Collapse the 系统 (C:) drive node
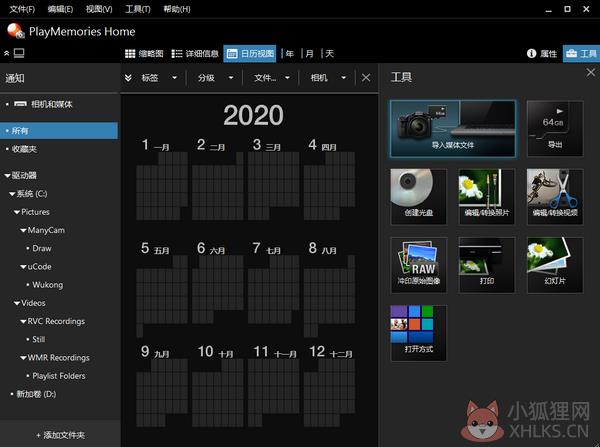 point(12,194)
